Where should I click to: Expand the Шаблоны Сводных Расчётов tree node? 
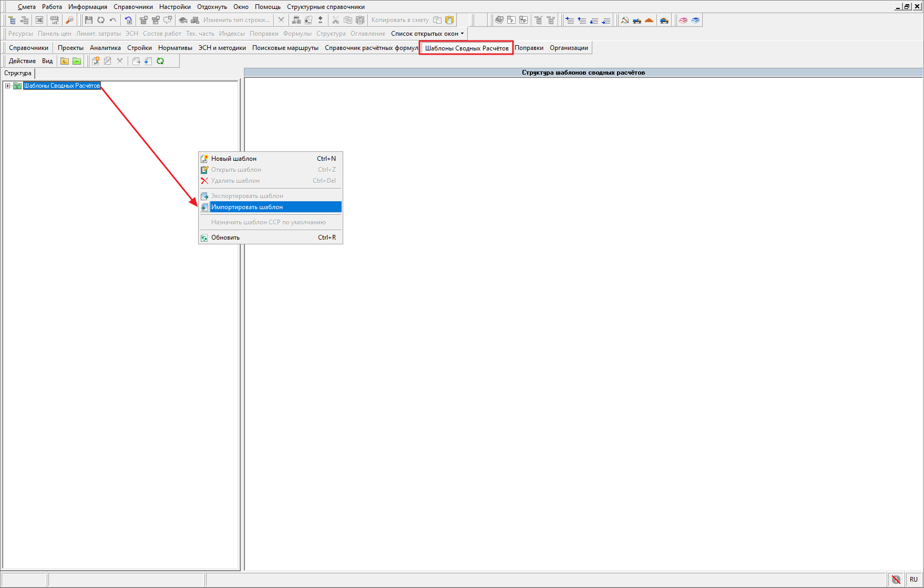(7, 86)
